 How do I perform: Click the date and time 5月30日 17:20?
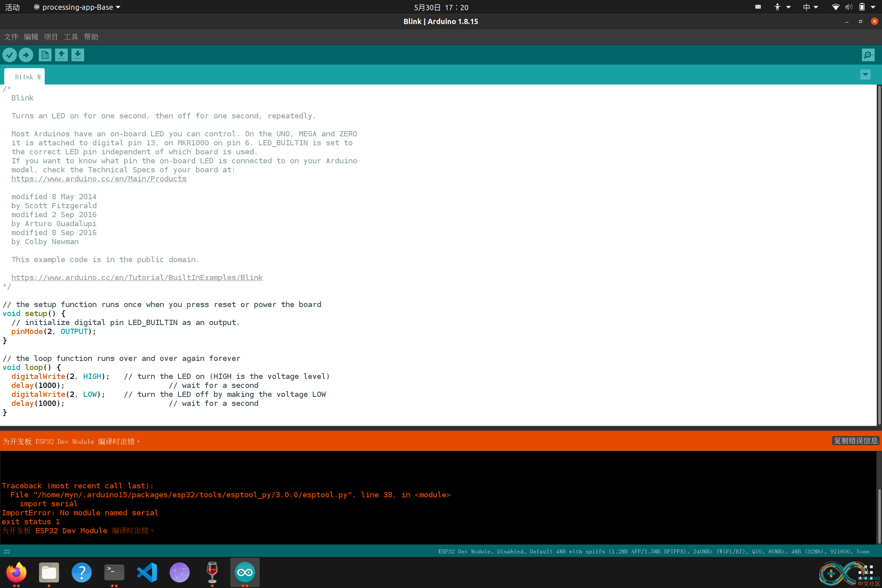point(441,7)
